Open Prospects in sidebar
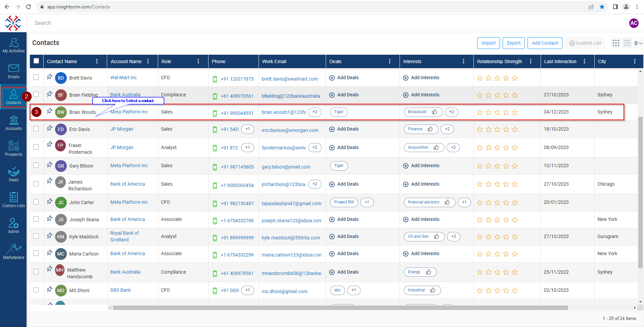This screenshot has width=644, height=327. (x=13, y=149)
